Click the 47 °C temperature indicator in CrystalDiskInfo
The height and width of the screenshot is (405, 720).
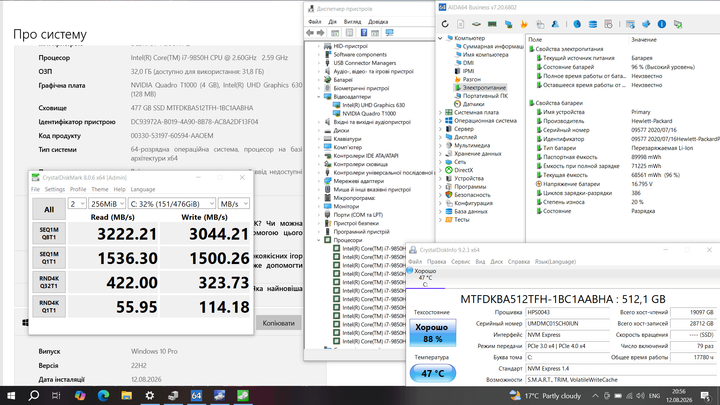tap(433, 373)
